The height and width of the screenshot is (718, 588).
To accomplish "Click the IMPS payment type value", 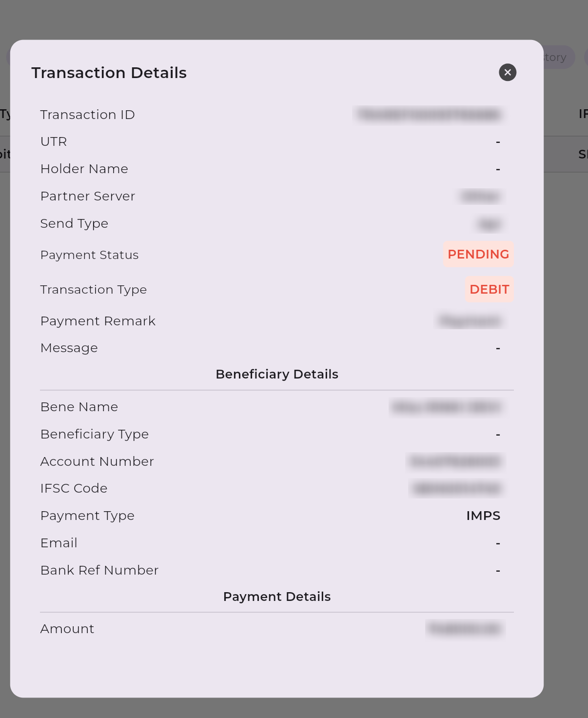I will [x=483, y=516].
